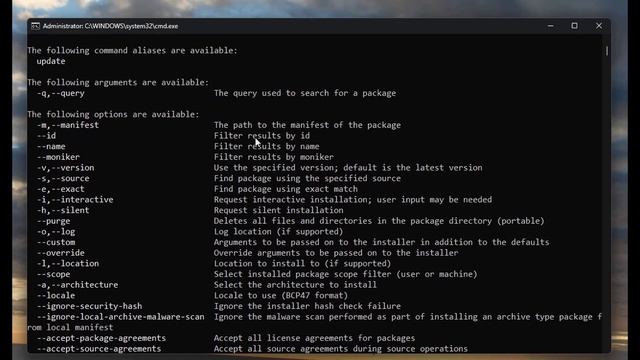Viewport: 640px width, 360px height.
Task: Click the window title text "Administrator: C:\WINDOWS\system32\cmd.exe"
Action: (110, 26)
